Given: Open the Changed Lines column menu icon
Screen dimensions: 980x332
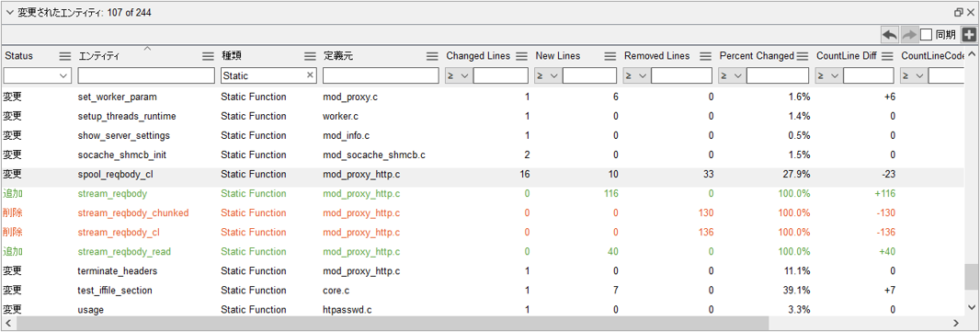Looking at the screenshot, I should pos(521,56).
